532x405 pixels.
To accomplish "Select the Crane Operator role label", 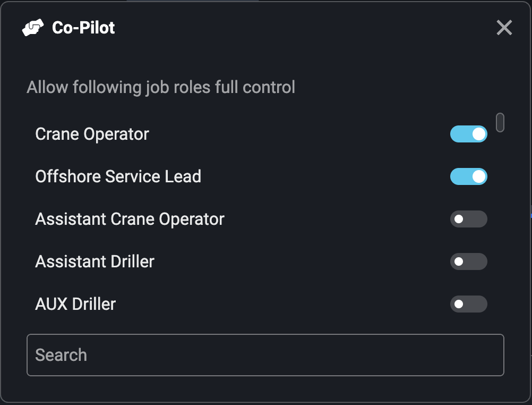I will [92, 134].
